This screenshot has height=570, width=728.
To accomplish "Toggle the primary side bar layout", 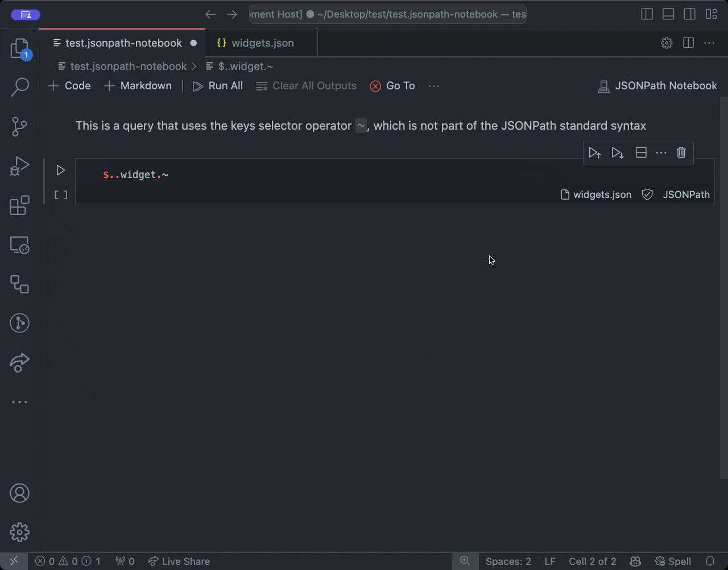I will coord(647,14).
